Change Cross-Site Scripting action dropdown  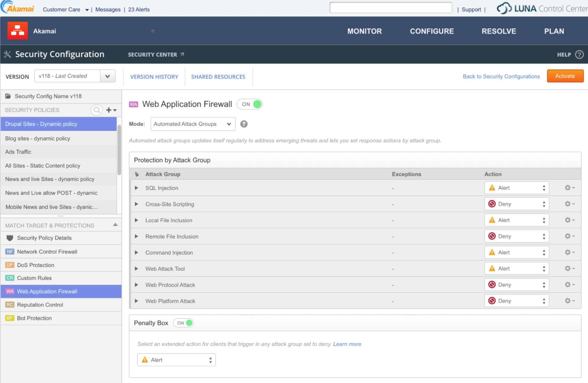click(x=516, y=204)
